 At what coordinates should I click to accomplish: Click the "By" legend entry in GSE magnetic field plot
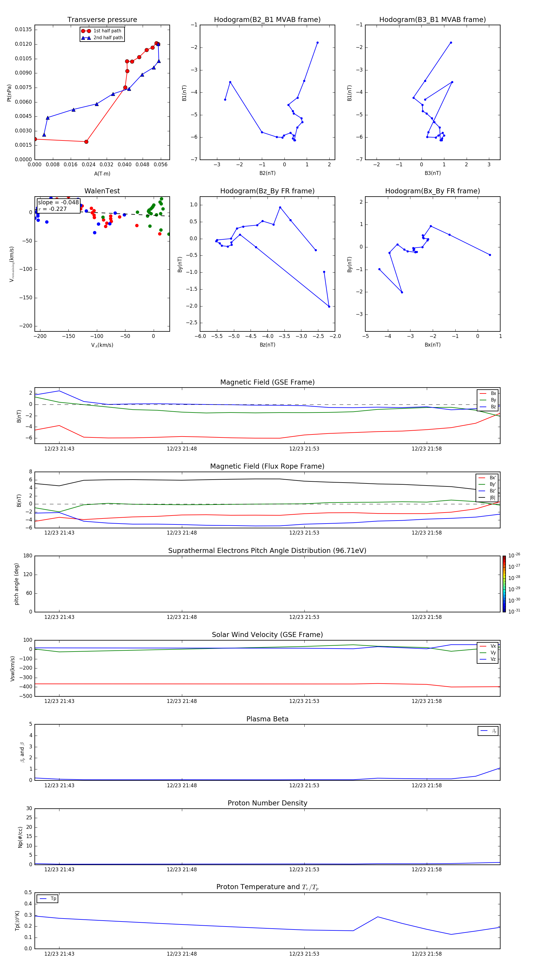click(488, 400)
